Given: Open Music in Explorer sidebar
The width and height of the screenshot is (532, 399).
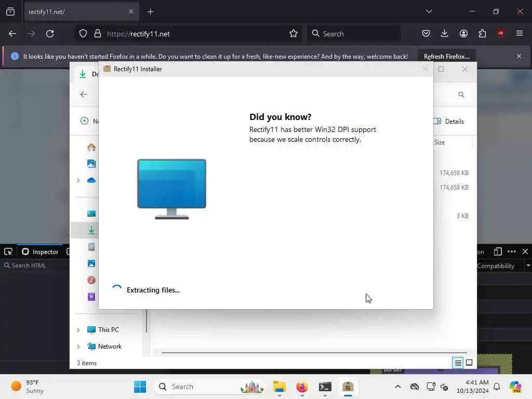Looking at the screenshot, I should point(91,280).
